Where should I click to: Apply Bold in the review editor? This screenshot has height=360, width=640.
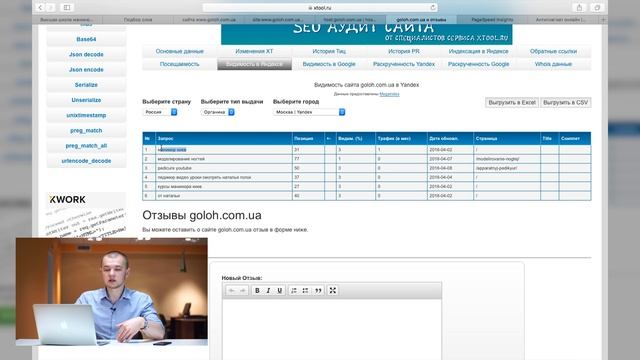pos(257,290)
